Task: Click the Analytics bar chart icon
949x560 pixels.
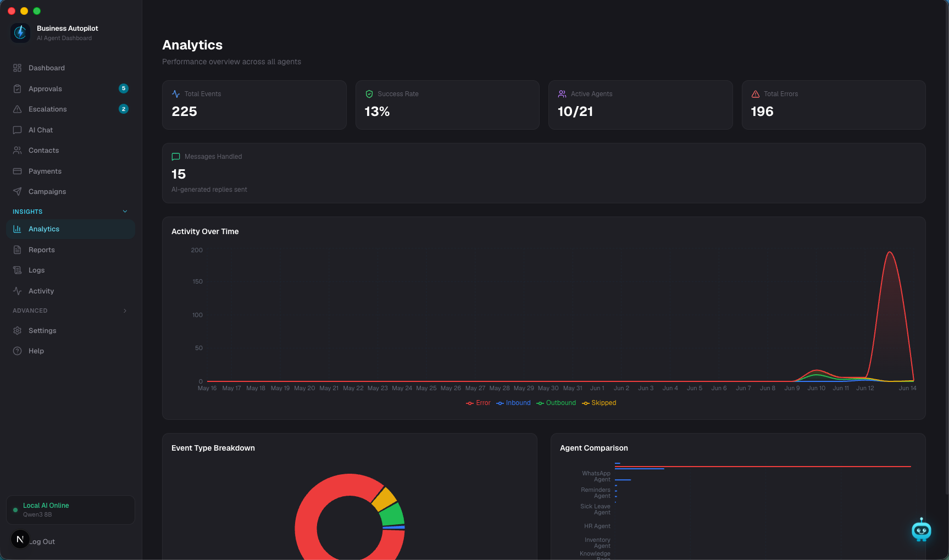Action: pos(17,229)
